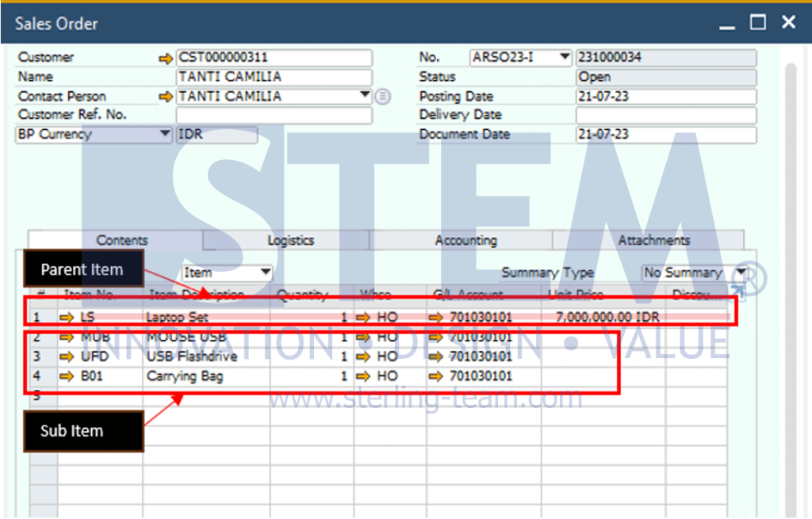Click the Customer Ref. No. input field
The width and height of the screenshot is (812, 519).
[x=274, y=115]
